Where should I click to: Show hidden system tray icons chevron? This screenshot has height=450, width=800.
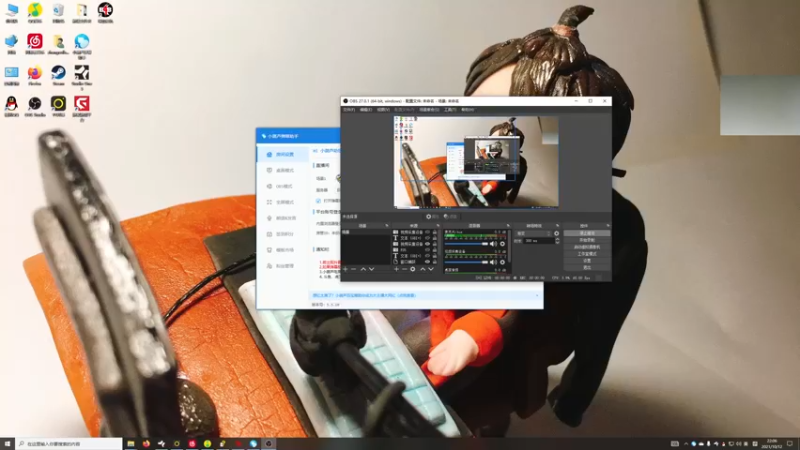click(686, 444)
